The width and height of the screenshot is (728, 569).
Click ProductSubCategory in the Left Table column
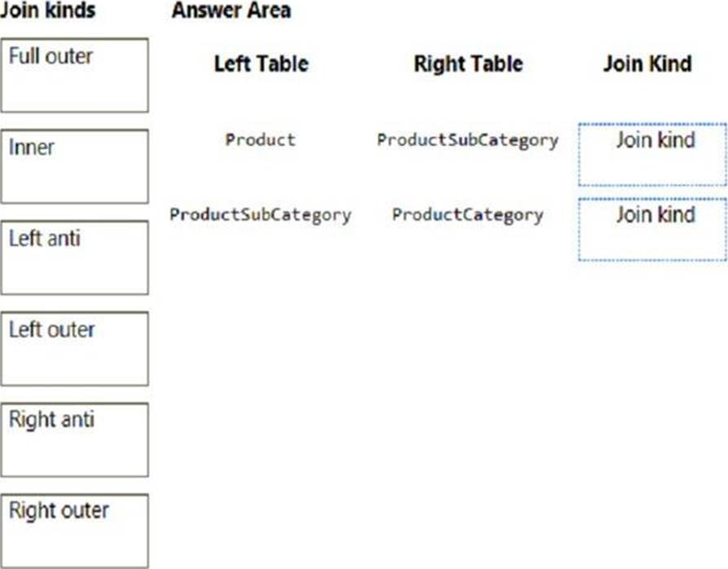[x=260, y=215]
